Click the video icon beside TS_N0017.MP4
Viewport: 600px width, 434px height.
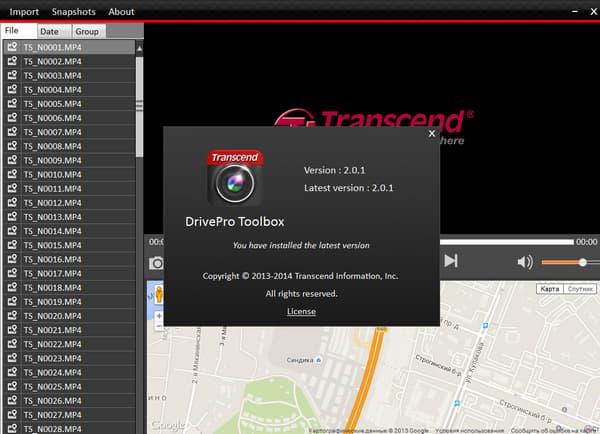coord(12,273)
